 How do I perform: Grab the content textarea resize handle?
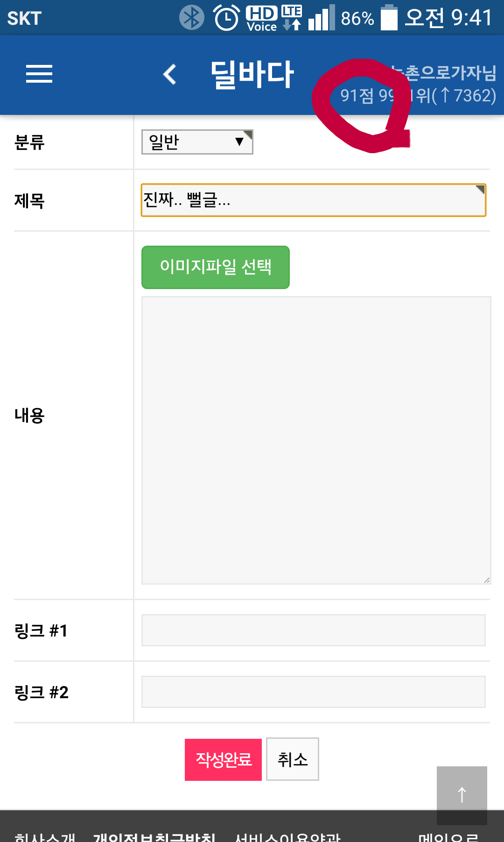click(x=487, y=580)
